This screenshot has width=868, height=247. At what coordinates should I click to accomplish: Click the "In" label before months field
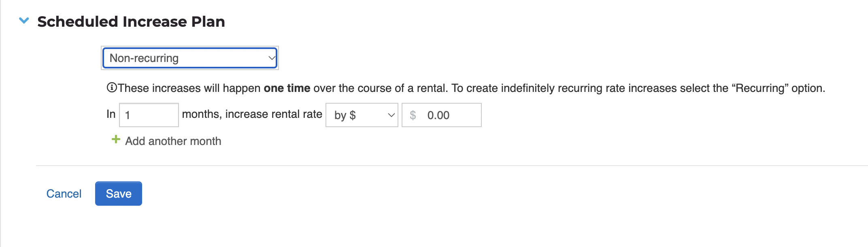point(111,114)
